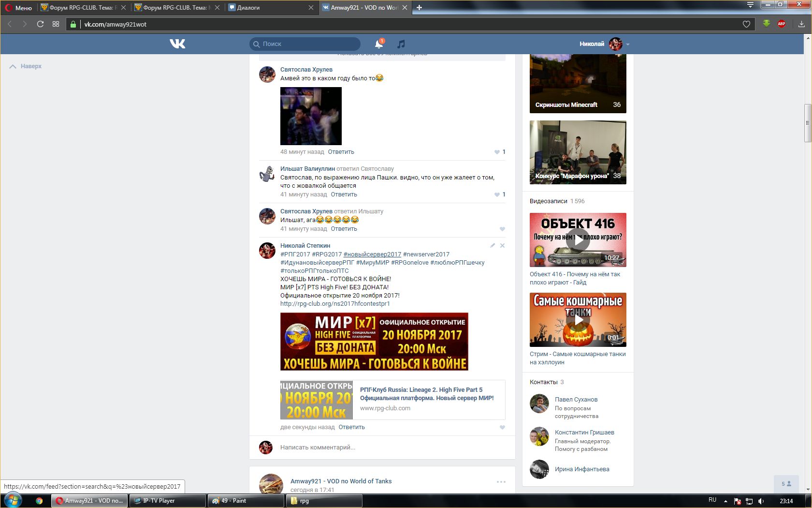Open the rpg-club.org/ns2017hfcontestpr1 link
The width and height of the screenshot is (812, 508).
[x=335, y=304]
